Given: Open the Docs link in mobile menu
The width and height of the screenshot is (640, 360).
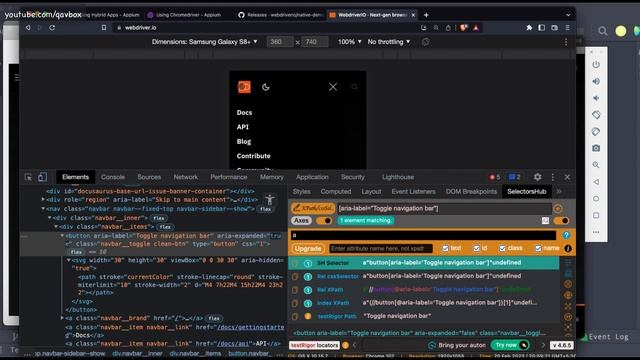Looking at the screenshot, I should (x=244, y=112).
